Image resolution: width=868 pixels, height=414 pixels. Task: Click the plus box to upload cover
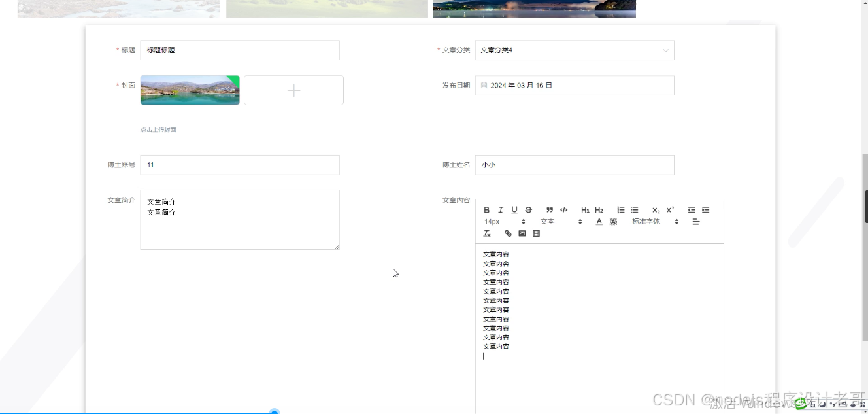click(x=294, y=90)
